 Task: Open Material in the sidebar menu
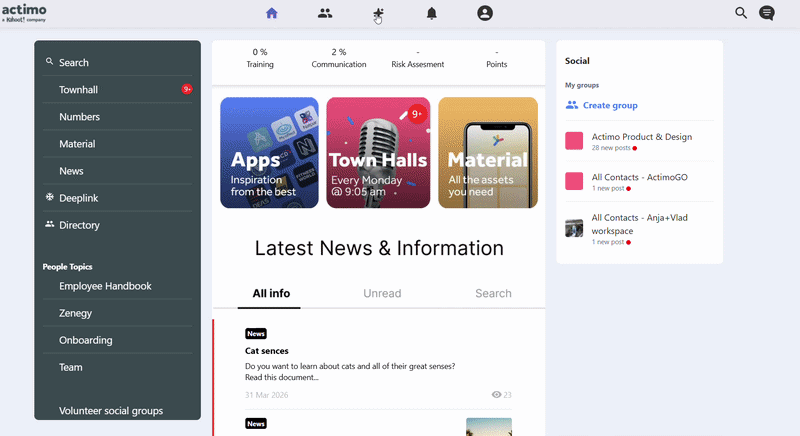117,144
